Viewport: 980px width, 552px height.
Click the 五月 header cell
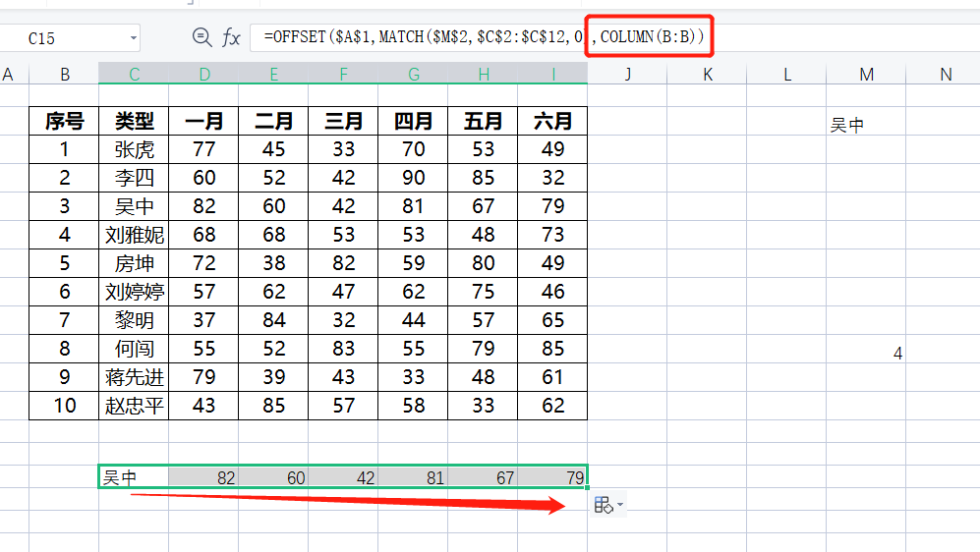pos(484,121)
